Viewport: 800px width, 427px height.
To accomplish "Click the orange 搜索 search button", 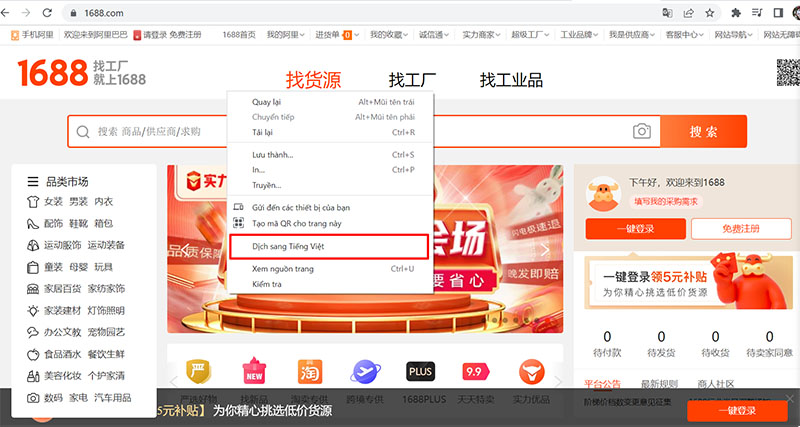I will tap(703, 131).
